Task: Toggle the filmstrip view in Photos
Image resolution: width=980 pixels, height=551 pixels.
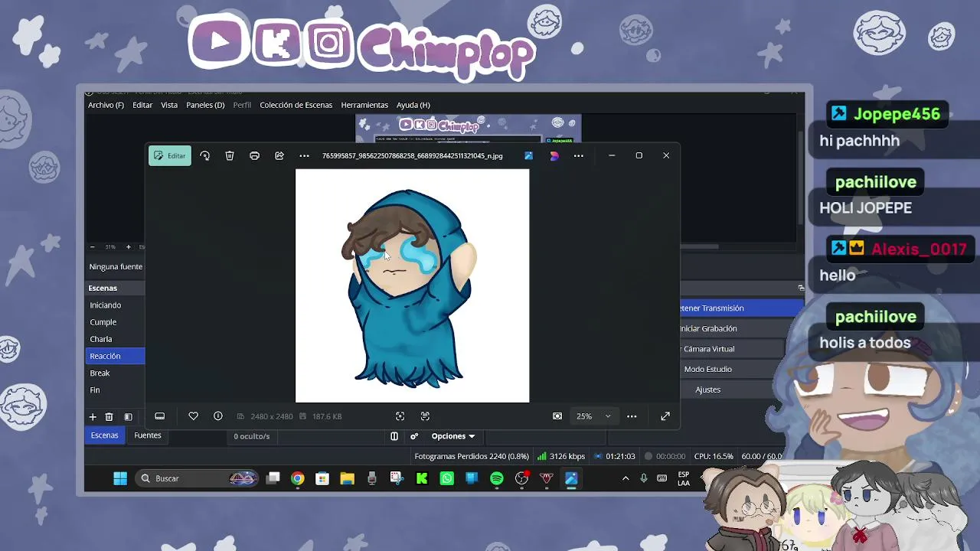Action: click(x=160, y=416)
